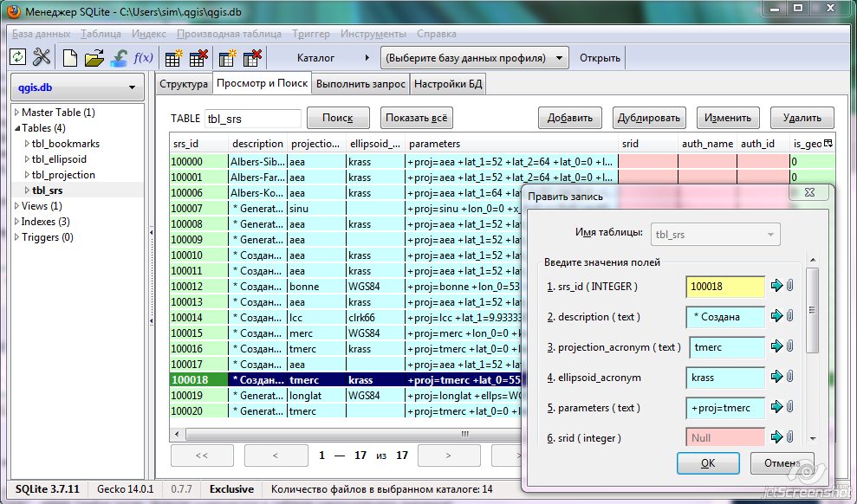Click green arrow next to ellipsoid_acronym field
Image resolution: width=857 pixels, height=504 pixels.
tap(776, 377)
